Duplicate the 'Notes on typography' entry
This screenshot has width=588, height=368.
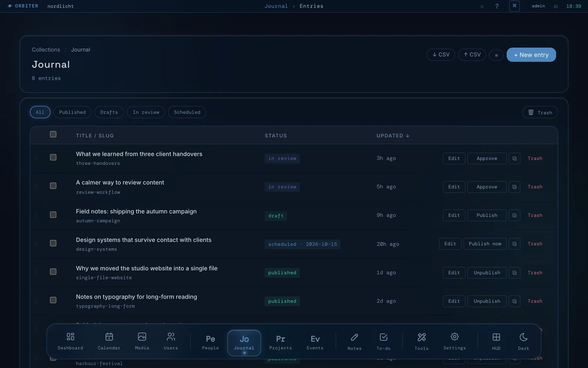(514, 301)
